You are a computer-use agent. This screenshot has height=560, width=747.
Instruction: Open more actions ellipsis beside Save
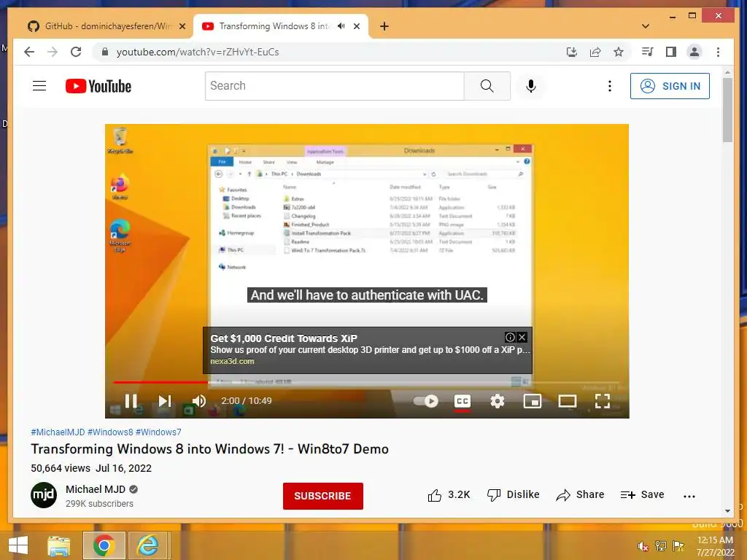click(689, 496)
